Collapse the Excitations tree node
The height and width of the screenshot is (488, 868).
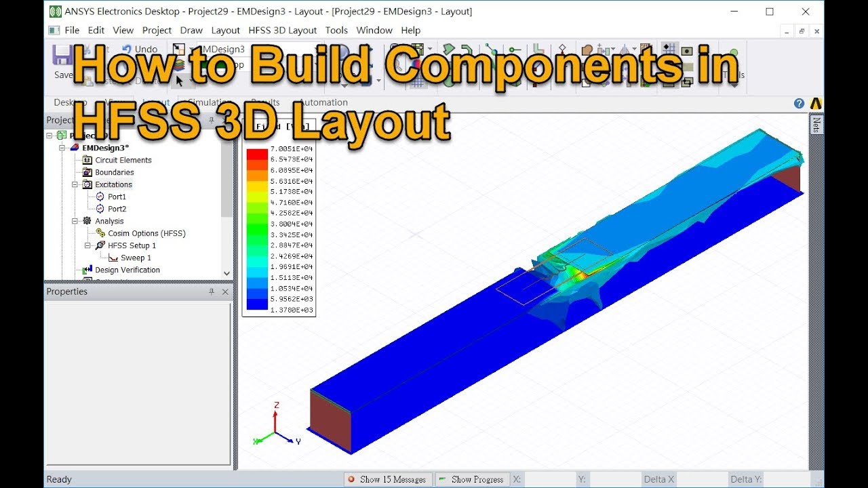[x=75, y=184]
